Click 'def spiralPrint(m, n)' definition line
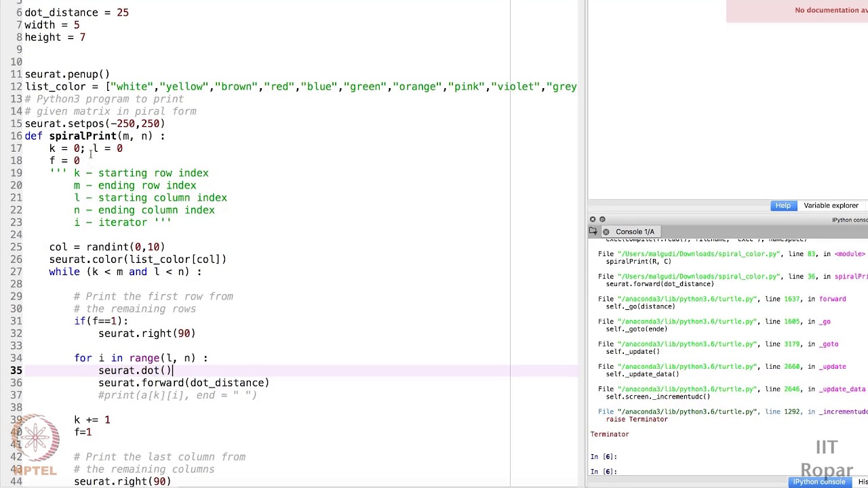The height and width of the screenshot is (488, 868). point(95,136)
